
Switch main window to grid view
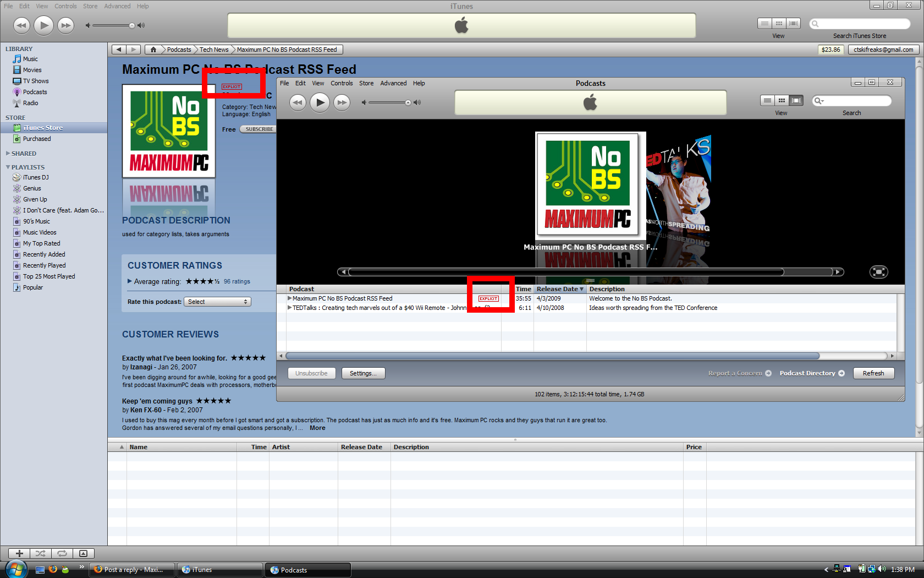(779, 23)
